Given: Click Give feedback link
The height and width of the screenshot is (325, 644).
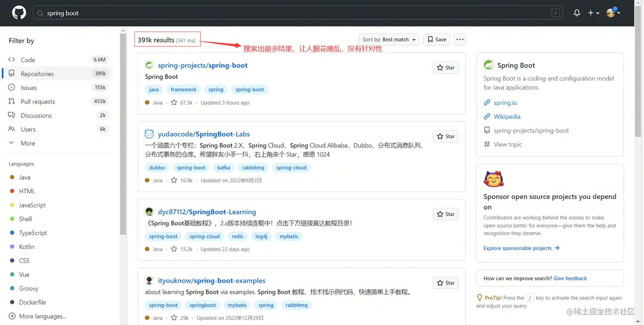Looking at the screenshot, I should [570, 278].
